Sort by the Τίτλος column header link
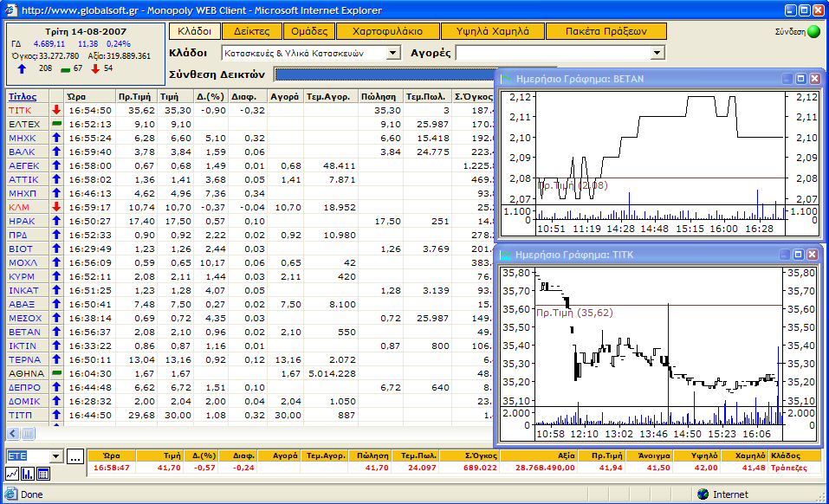Viewport: 829px width, 504px height. [x=23, y=97]
